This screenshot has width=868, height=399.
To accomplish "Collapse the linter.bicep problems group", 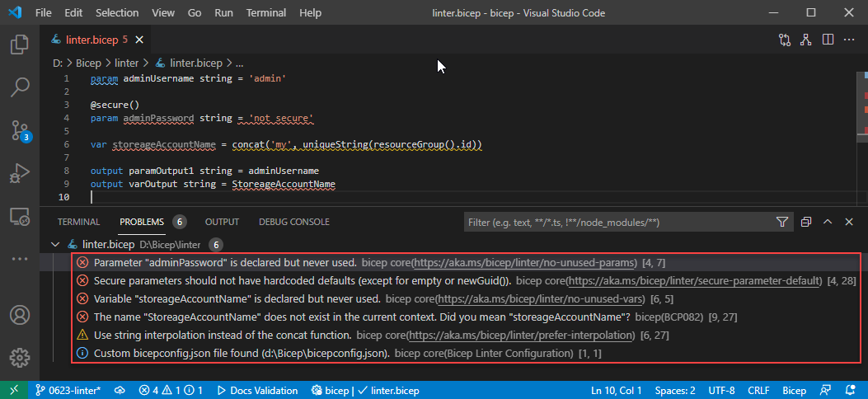I will tap(55, 245).
